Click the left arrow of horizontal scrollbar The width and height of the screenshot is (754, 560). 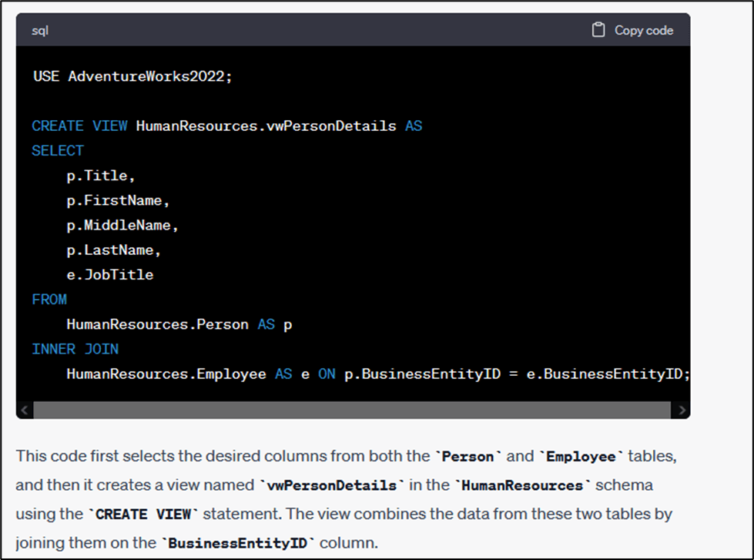coord(25,410)
